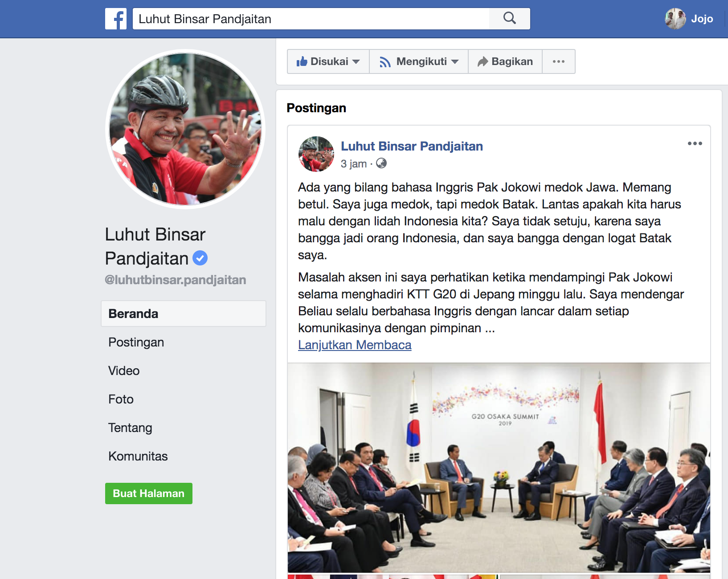Image resolution: width=728 pixels, height=579 pixels.
Task: Click the search magnifier icon
Action: [x=509, y=19]
